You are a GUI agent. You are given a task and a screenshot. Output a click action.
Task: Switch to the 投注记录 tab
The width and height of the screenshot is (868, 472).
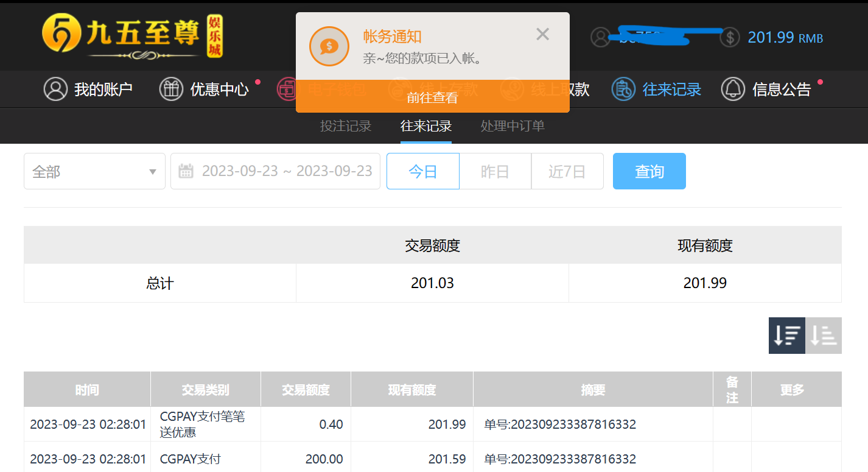pos(346,126)
